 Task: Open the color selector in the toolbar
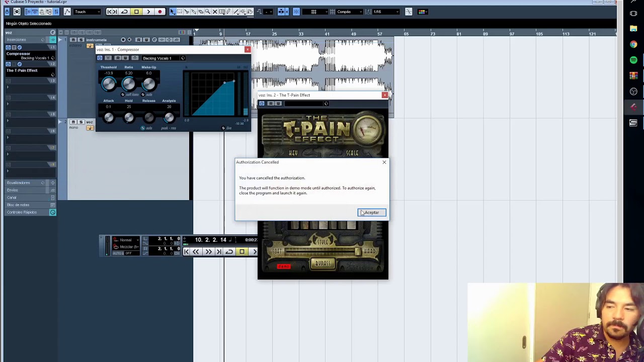423,12
